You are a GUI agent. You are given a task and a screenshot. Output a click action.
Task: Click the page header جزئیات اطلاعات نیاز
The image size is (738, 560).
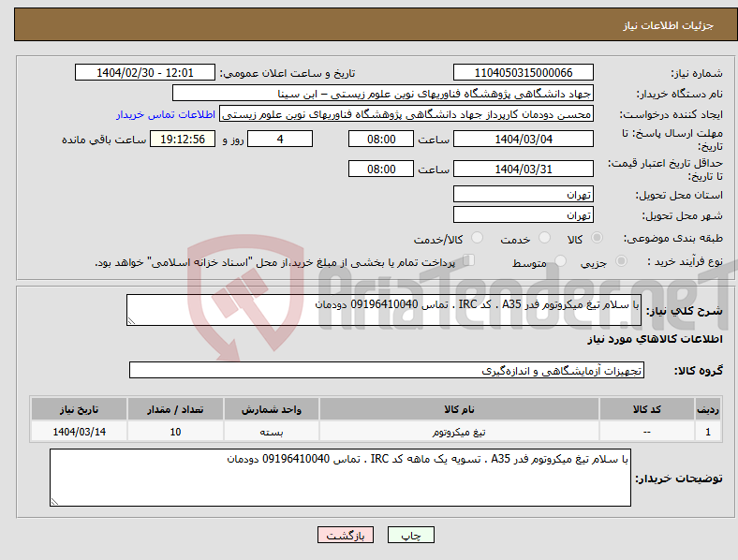668,25
